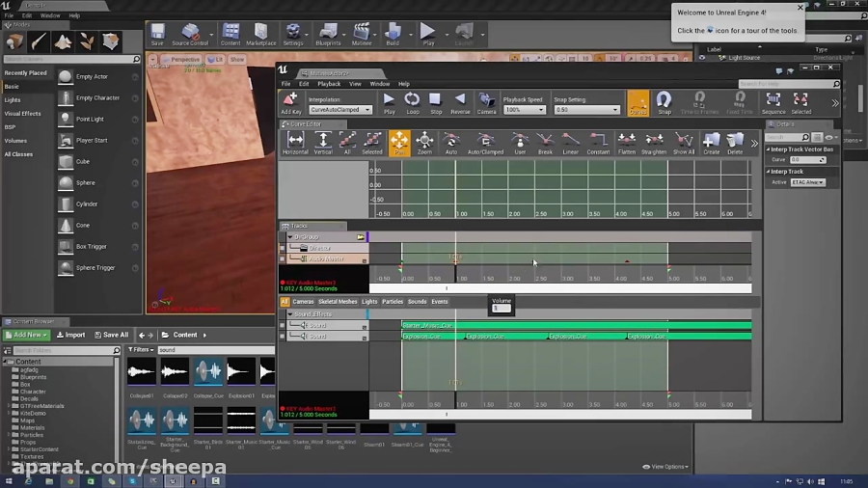The image size is (868, 488).
Task: Click Add Key in Matinee toolbar
Action: [290, 103]
